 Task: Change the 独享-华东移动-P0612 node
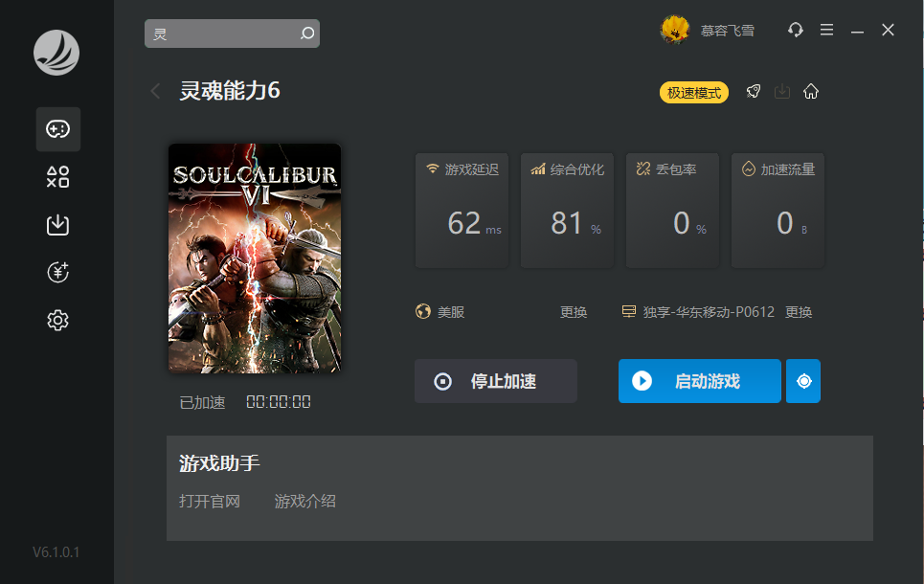coord(799,312)
